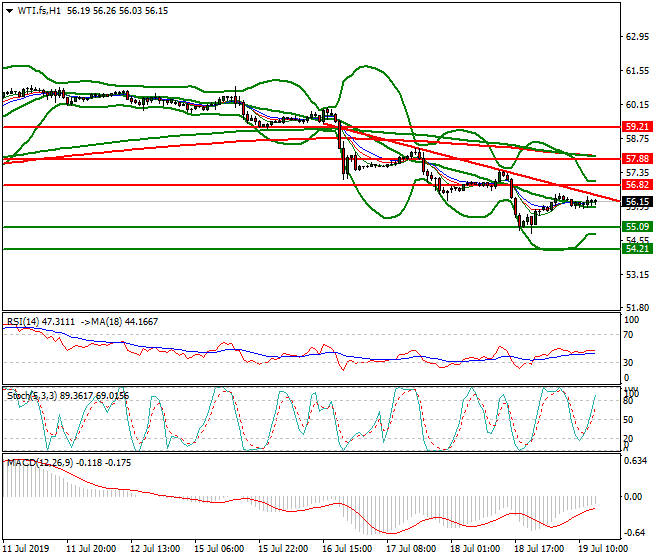Click the 61.55 price scale value
This screenshot has width=660, height=560.
click(x=637, y=71)
